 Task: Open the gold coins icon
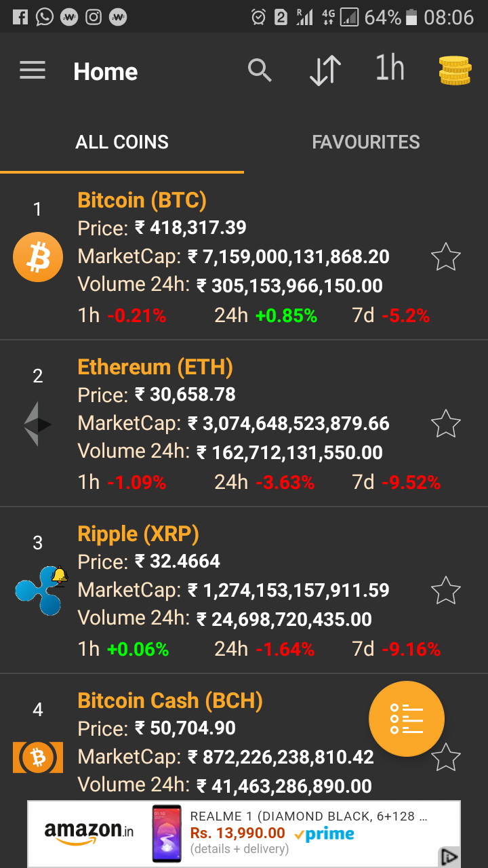coord(454,71)
